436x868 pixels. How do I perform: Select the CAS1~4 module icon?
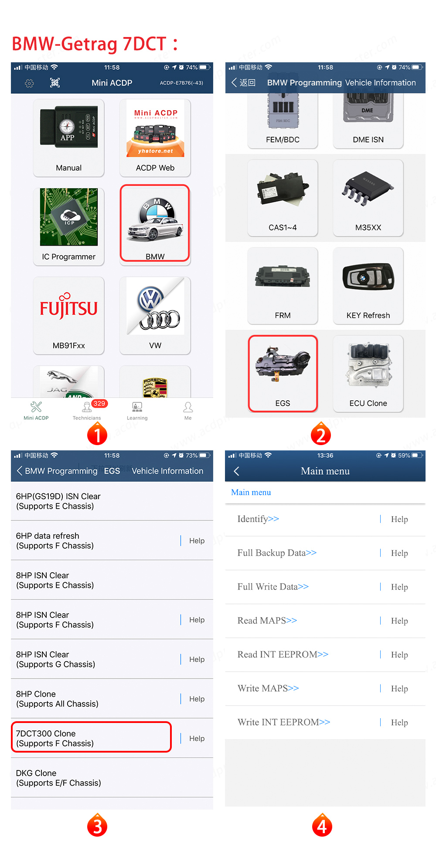(x=283, y=198)
